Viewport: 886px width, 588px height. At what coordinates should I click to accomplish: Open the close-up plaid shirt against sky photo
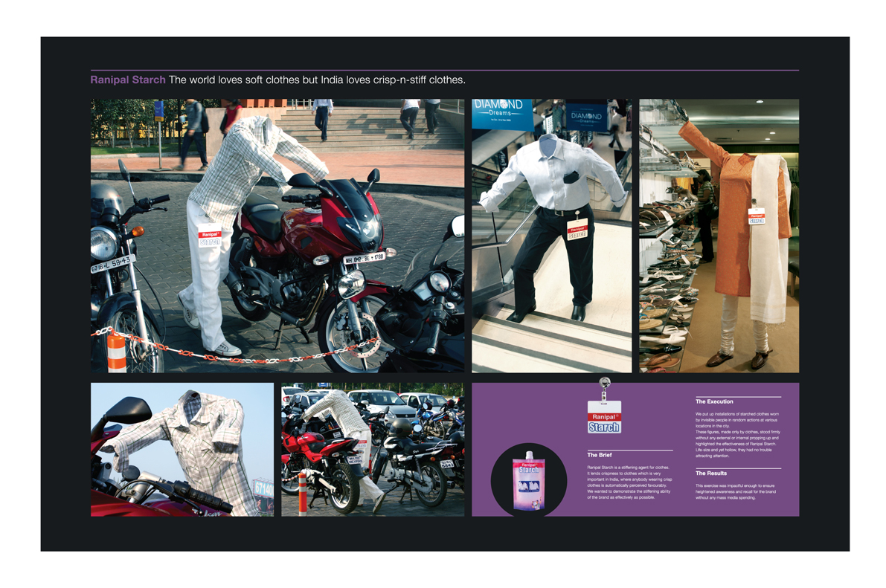coord(182,450)
